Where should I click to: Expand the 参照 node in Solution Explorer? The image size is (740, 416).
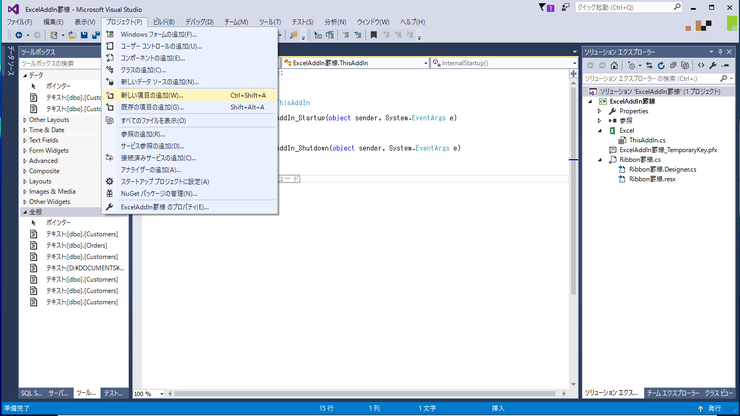tap(600, 121)
